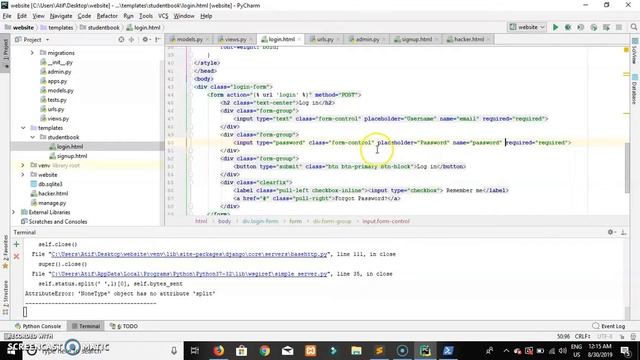Click scroll-from-source target icon in Project panel

tap(121, 40)
